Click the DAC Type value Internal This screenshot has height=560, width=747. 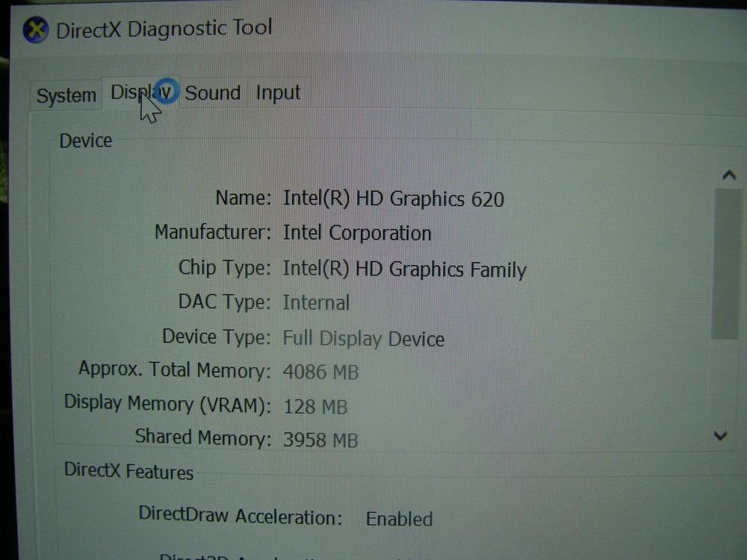pos(316,303)
